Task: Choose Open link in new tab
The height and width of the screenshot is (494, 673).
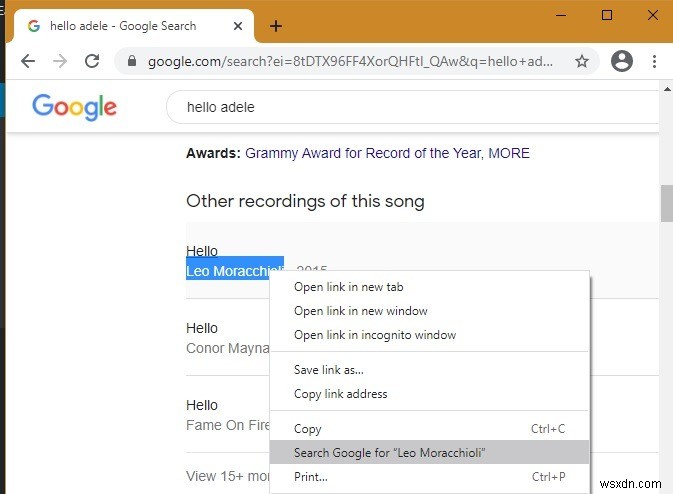Action: click(348, 287)
